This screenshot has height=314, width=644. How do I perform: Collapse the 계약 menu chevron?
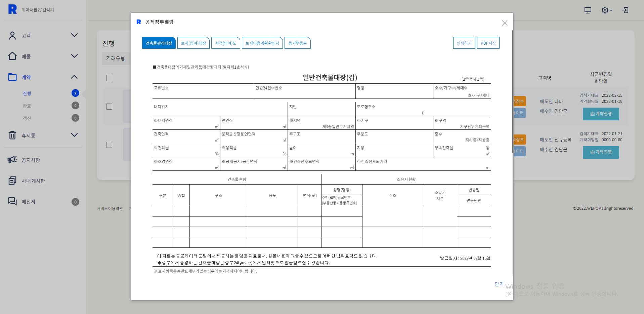click(74, 77)
